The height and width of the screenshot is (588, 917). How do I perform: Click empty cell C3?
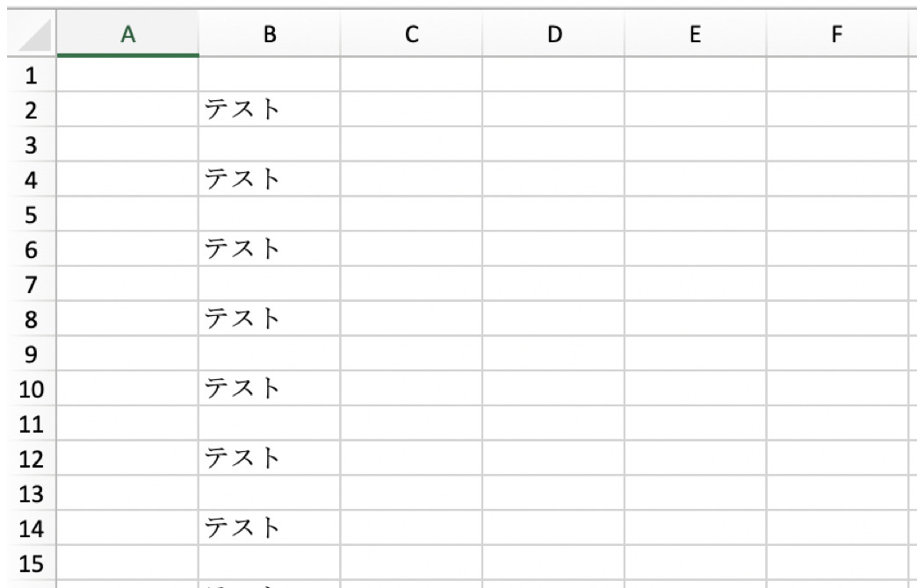click(x=411, y=146)
